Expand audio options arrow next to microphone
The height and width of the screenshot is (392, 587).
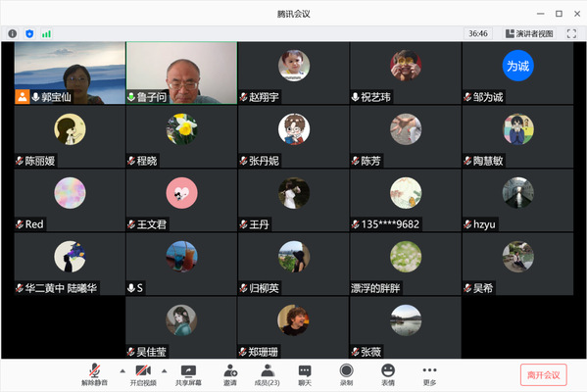point(122,371)
